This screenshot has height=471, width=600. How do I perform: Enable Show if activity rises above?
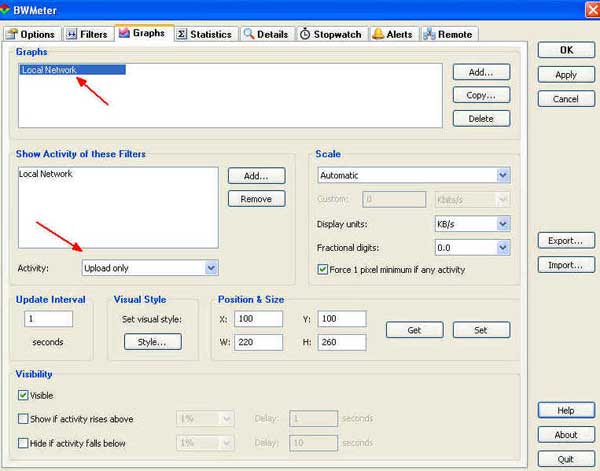click(x=23, y=419)
